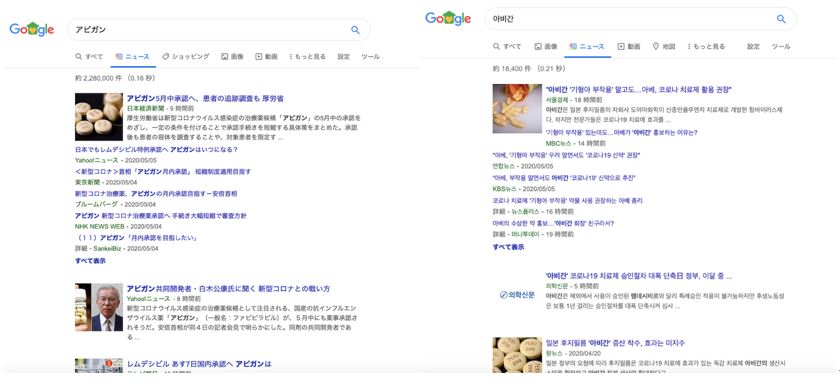
Task: Click the 의학신문 logo thumbnail
Action: [517, 295]
